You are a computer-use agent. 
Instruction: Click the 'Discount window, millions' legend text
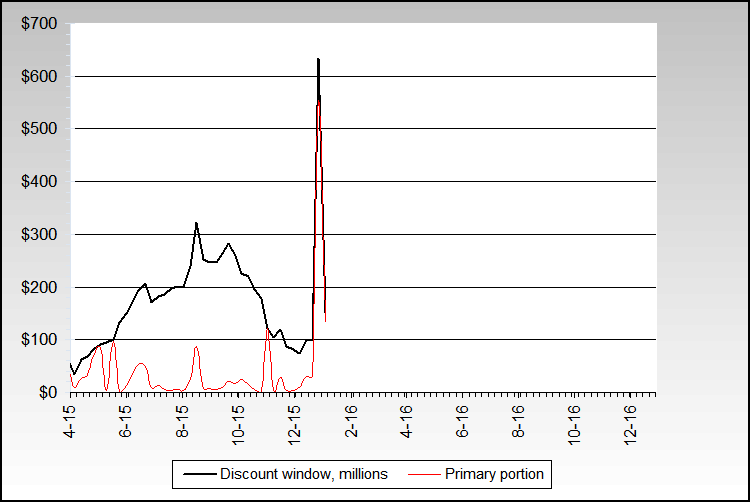tap(304, 474)
